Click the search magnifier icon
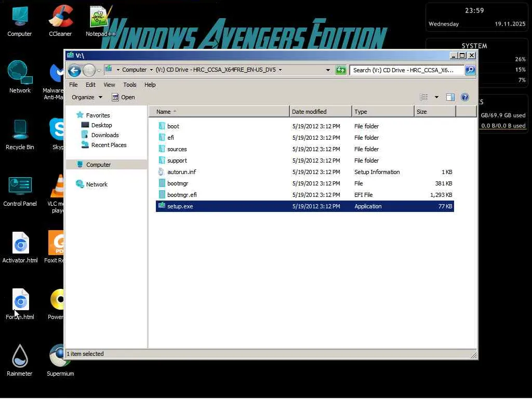Screen dimensions: 532x399 (x=470, y=70)
